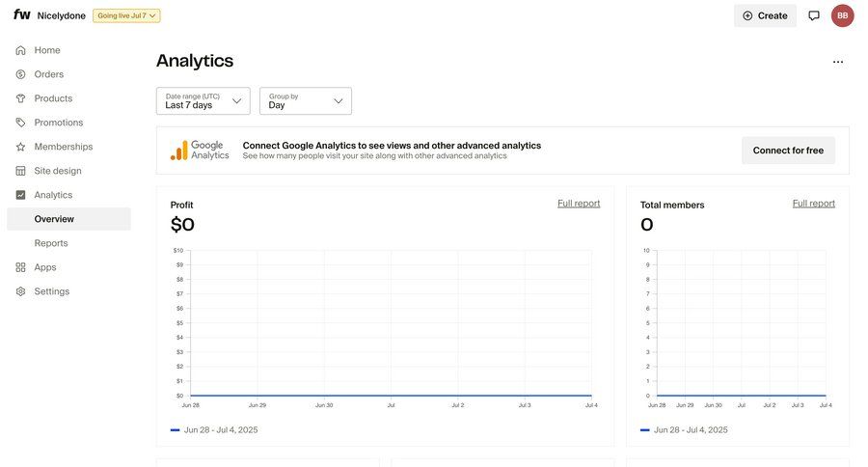
Task: Open Settings gear icon
Action: click(x=21, y=291)
